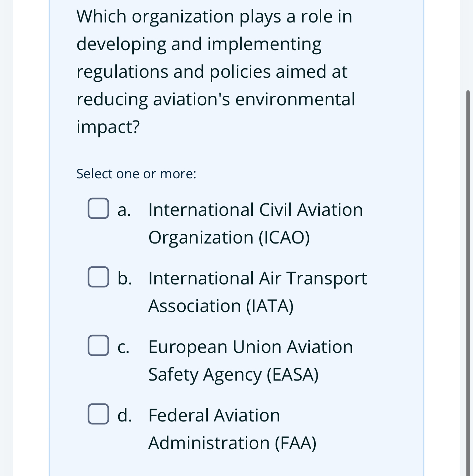The height and width of the screenshot is (476, 473).
Task: Click the 'a.' option letter
Action: [124, 210]
